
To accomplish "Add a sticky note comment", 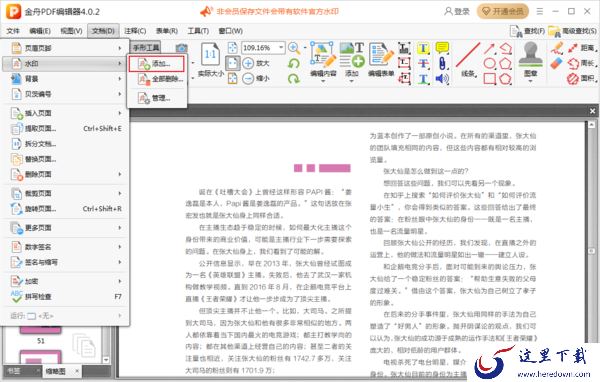I will [x=442, y=48].
